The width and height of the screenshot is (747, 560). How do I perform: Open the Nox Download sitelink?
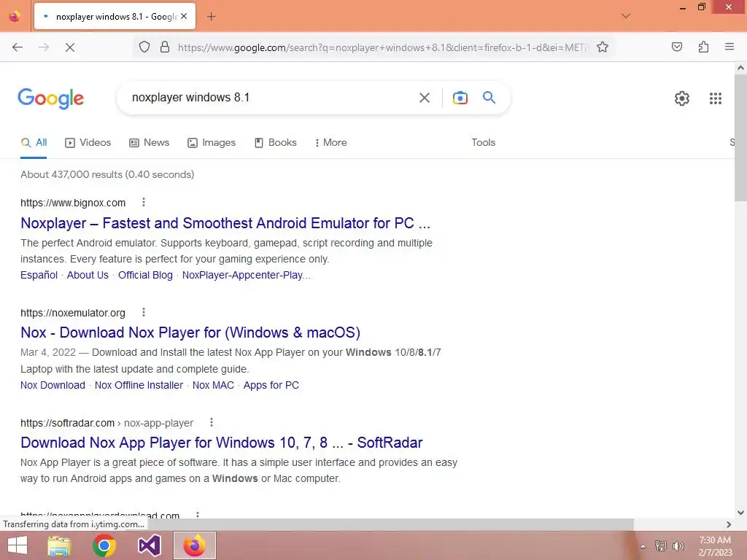pos(53,385)
